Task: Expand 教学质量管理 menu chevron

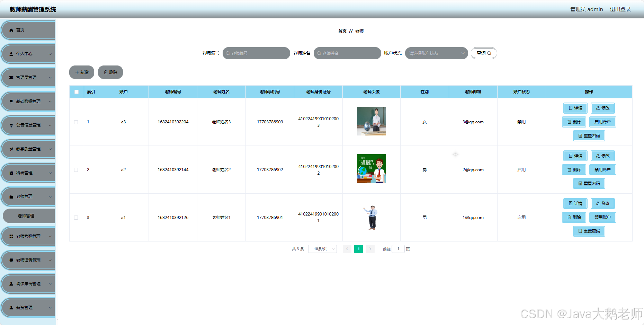Action: click(x=50, y=149)
